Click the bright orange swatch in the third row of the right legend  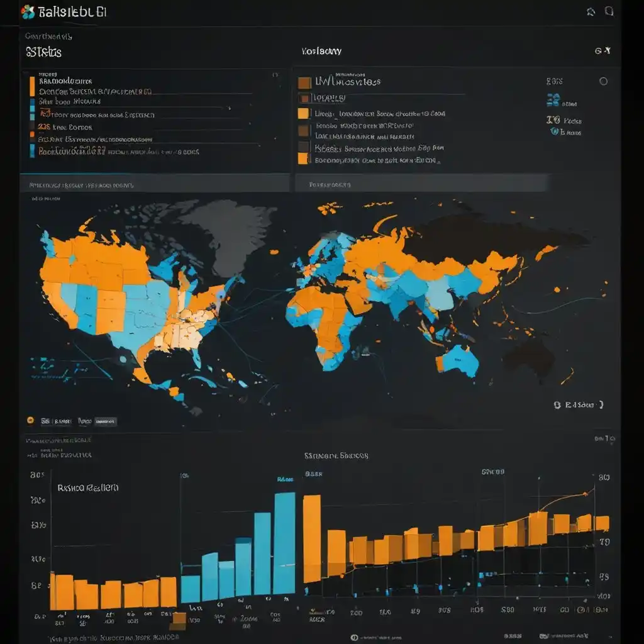304,113
